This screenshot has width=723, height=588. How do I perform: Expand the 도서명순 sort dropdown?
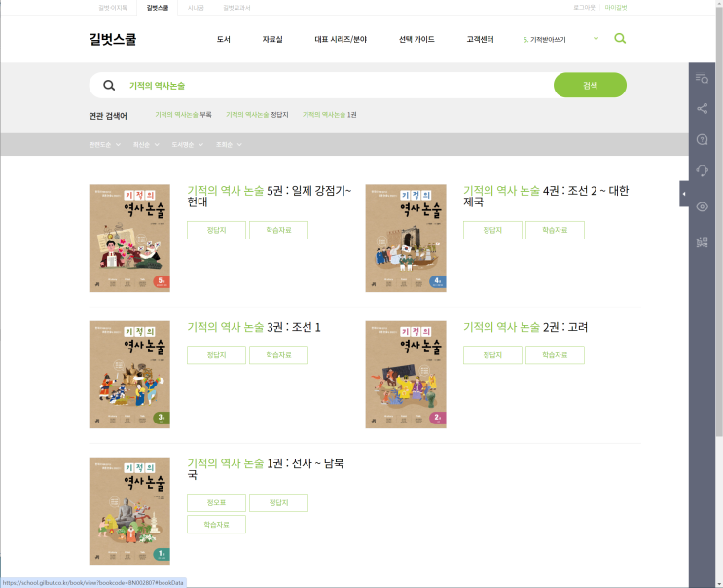pyautogui.click(x=187, y=145)
